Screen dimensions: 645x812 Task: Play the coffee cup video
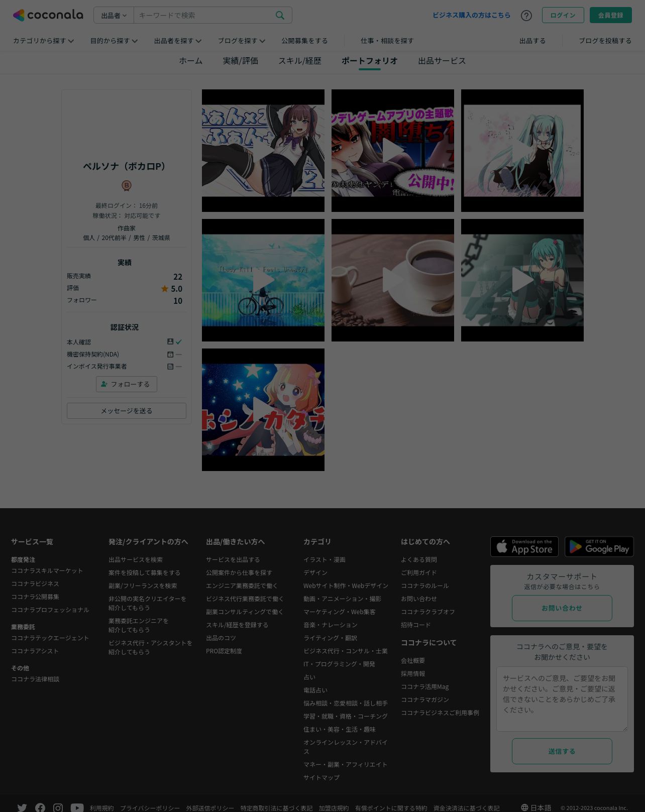click(393, 280)
